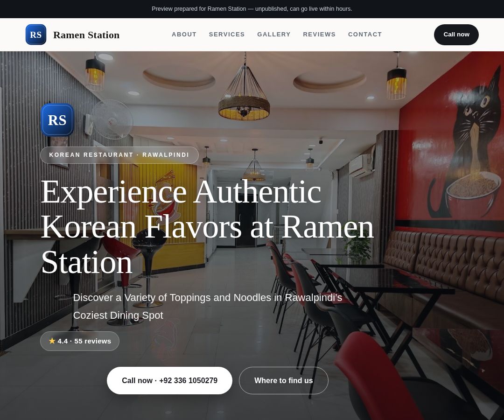504x420 pixels.
Task: Click the dark Call now header button
Action: click(x=456, y=35)
